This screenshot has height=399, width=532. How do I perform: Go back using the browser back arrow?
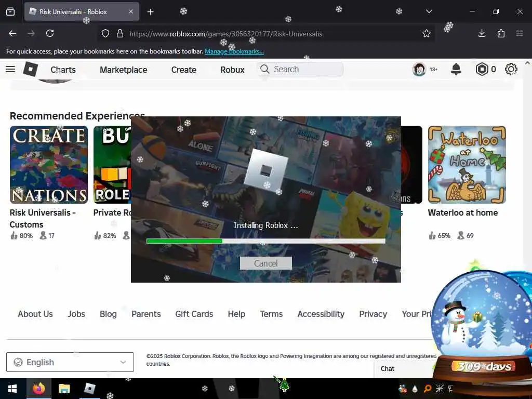[12, 33]
